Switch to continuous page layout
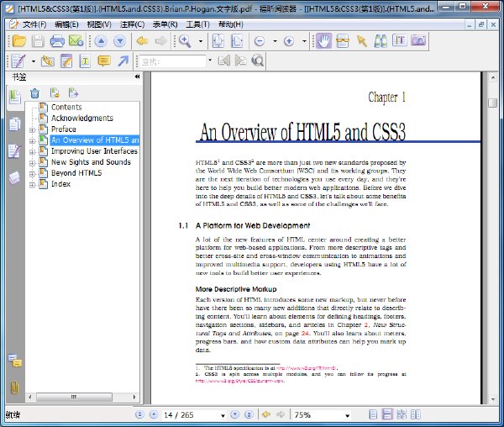 [x=387, y=414]
